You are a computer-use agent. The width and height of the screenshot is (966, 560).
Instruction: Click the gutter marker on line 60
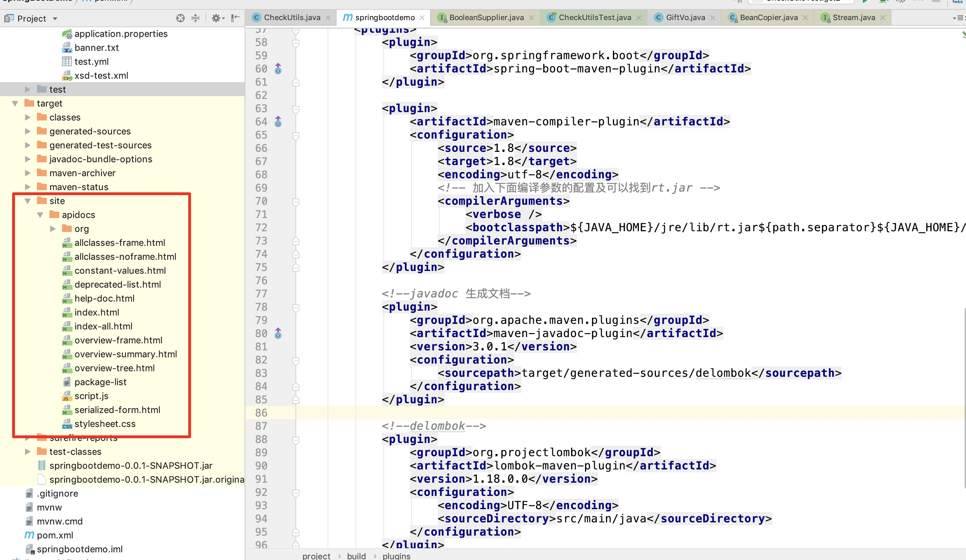pyautogui.click(x=278, y=69)
